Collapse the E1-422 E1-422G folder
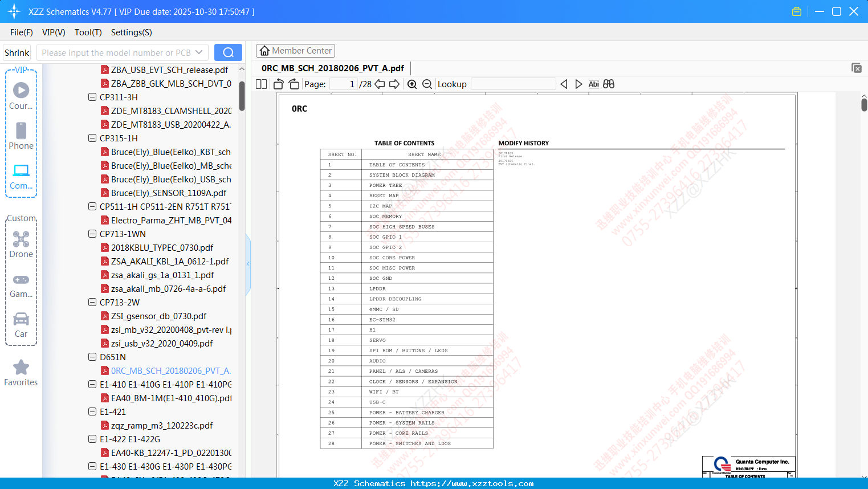Image resolution: width=868 pixels, height=489 pixels. click(x=92, y=439)
